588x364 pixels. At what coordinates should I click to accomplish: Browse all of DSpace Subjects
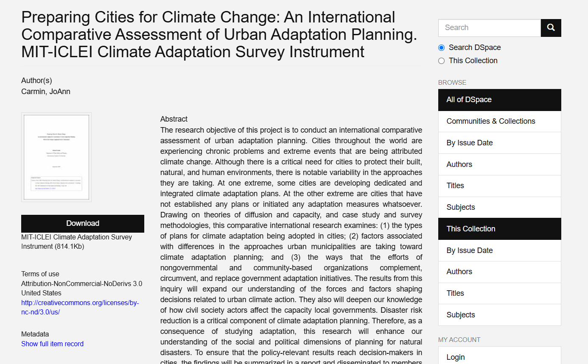(x=460, y=207)
